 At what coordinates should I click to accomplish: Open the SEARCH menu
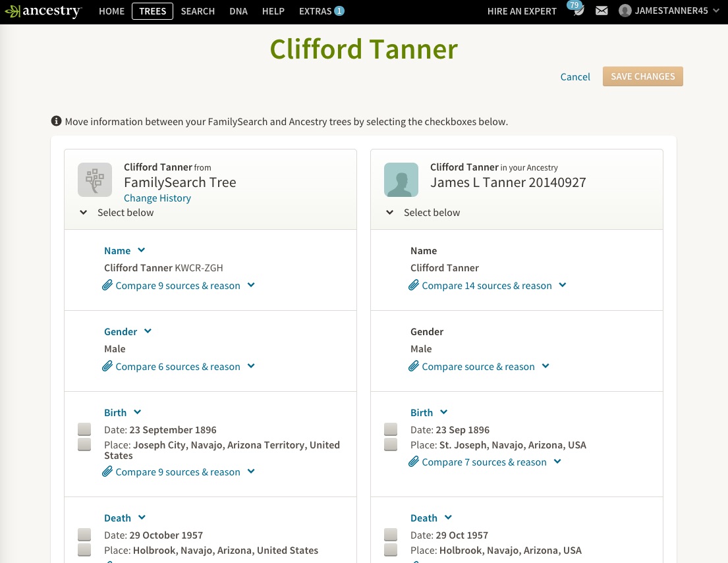[x=198, y=11]
